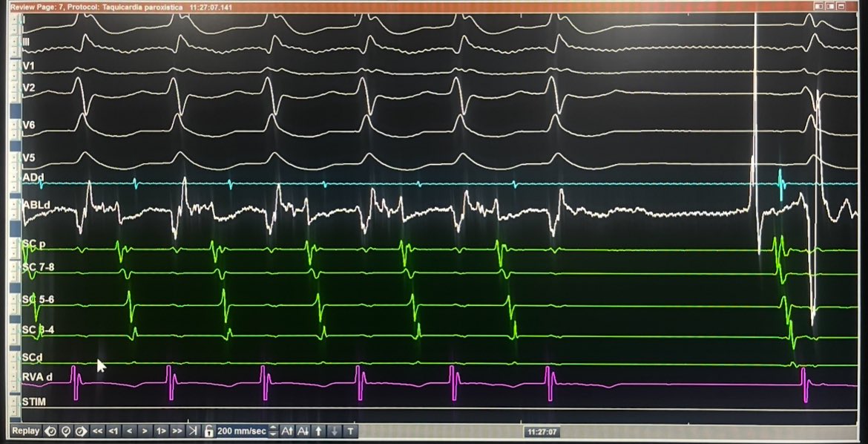Jump to end with >| button
Screen dimensions: 868x444
pyautogui.click(x=193, y=431)
